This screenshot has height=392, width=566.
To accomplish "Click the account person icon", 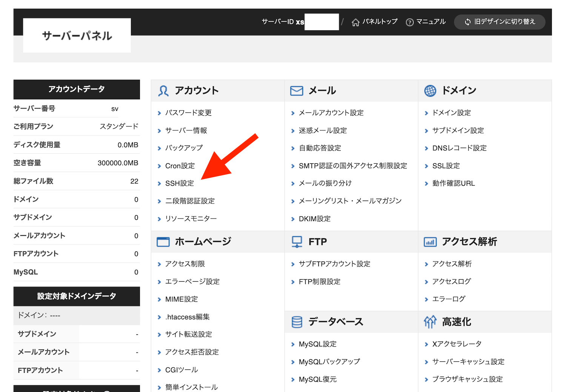I will tap(163, 90).
